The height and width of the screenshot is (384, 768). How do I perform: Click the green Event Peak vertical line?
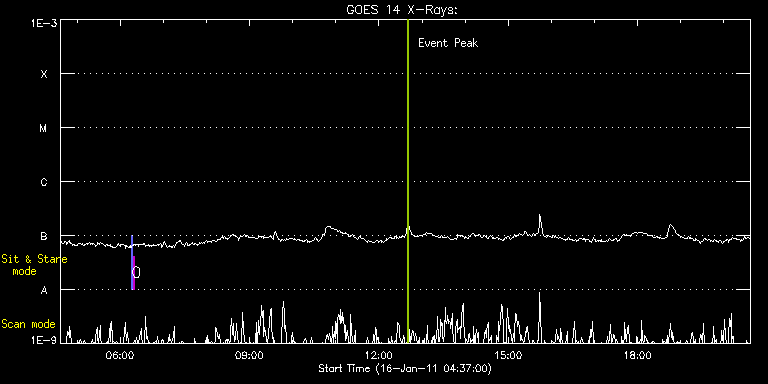pos(408,181)
